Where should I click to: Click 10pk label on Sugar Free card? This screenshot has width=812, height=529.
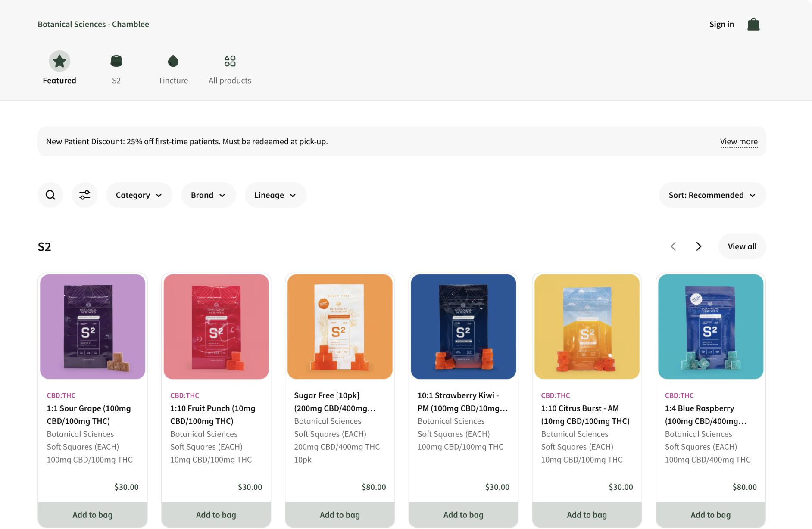(x=303, y=460)
